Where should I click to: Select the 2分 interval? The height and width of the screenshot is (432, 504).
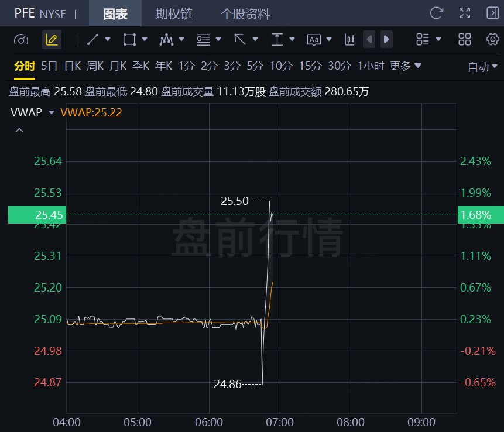pyautogui.click(x=209, y=66)
